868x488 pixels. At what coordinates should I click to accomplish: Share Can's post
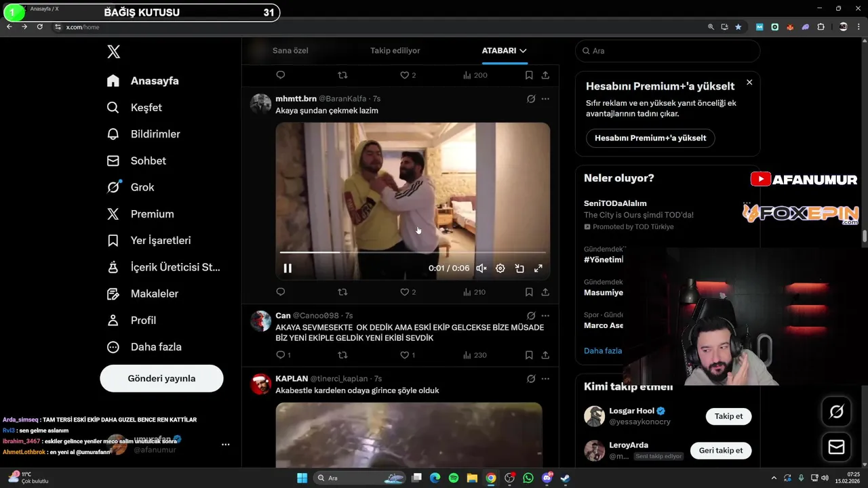coord(545,355)
